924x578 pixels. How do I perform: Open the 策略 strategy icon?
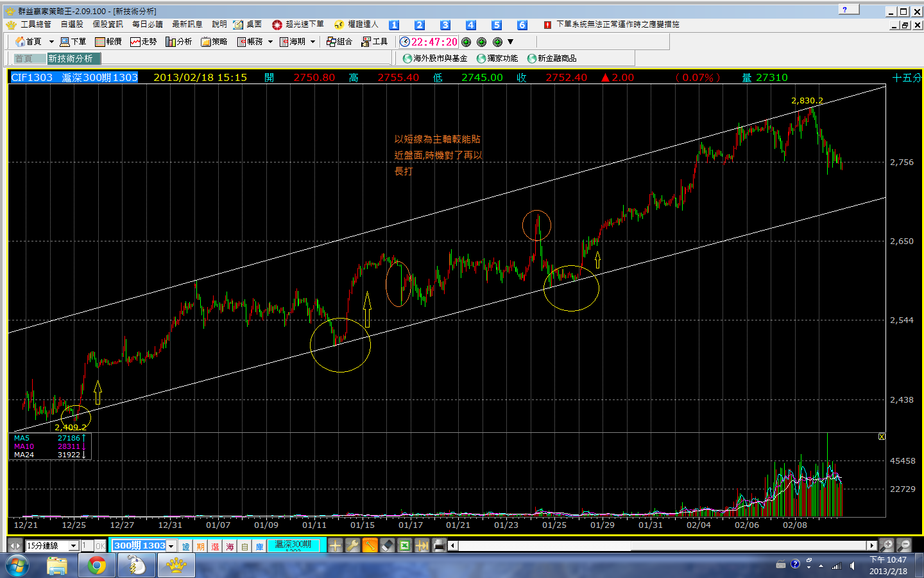(214, 42)
